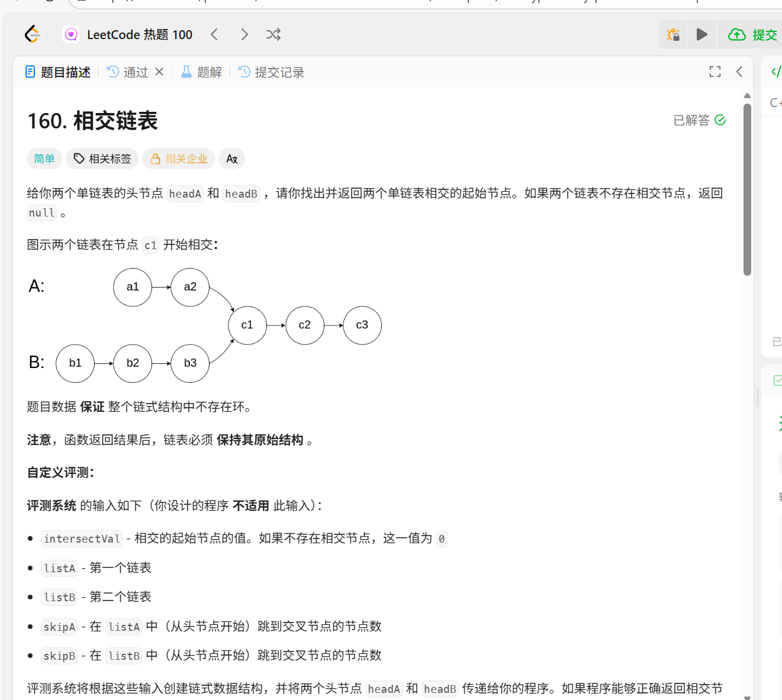Submit solution with 提交 button
The image size is (782, 700).
tap(752, 35)
